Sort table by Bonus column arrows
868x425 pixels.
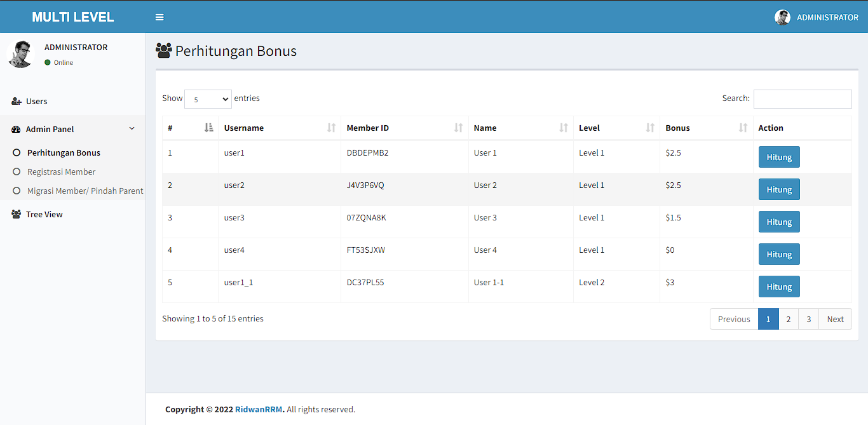tap(743, 128)
